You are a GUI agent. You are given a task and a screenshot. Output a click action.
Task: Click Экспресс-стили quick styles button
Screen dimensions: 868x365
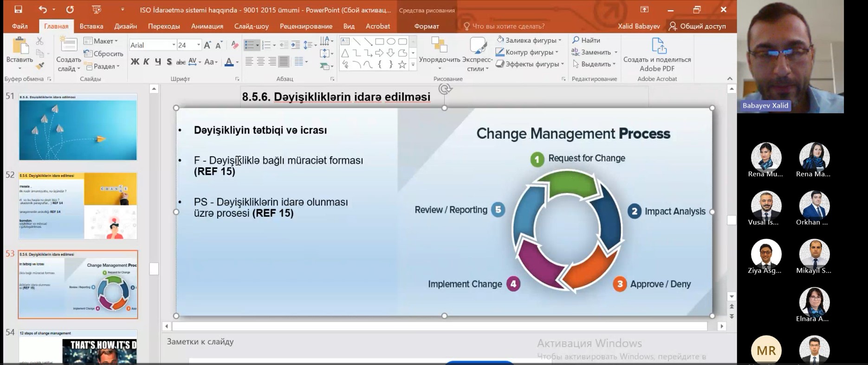pos(478,54)
